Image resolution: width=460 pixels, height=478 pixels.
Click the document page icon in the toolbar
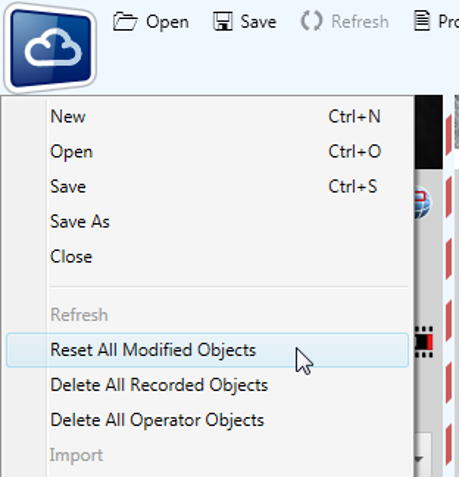pyautogui.click(x=422, y=21)
